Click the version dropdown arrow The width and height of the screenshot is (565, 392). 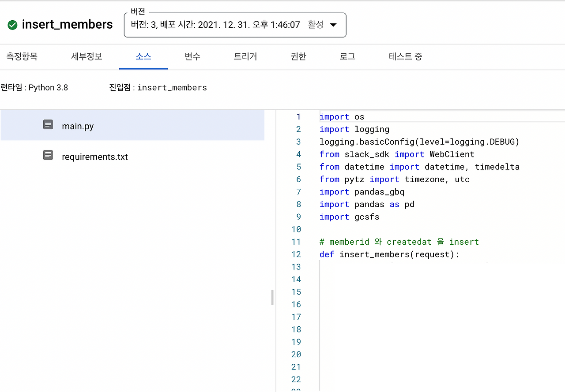coord(333,25)
